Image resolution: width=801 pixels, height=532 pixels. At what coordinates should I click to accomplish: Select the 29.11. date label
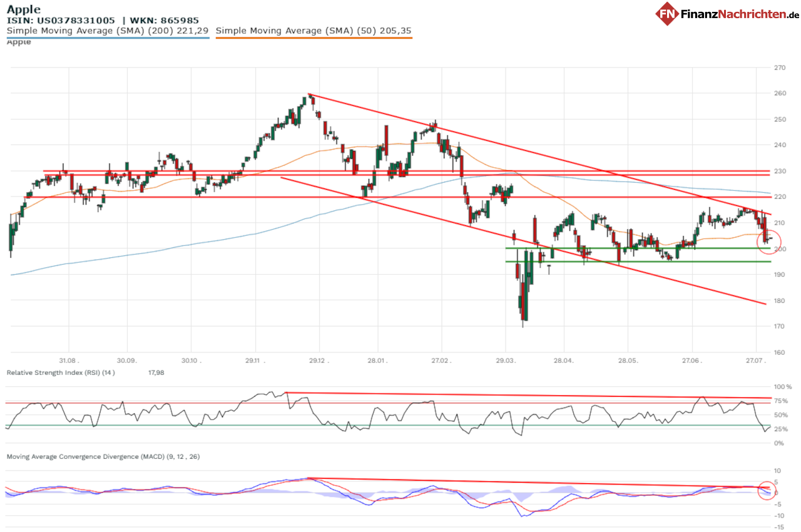pyautogui.click(x=255, y=361)
